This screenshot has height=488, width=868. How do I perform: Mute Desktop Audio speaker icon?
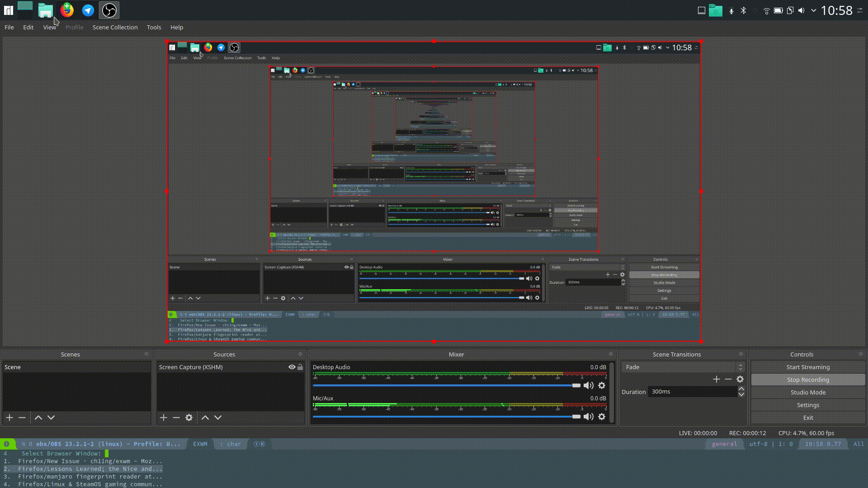click(x=588, y=385)
